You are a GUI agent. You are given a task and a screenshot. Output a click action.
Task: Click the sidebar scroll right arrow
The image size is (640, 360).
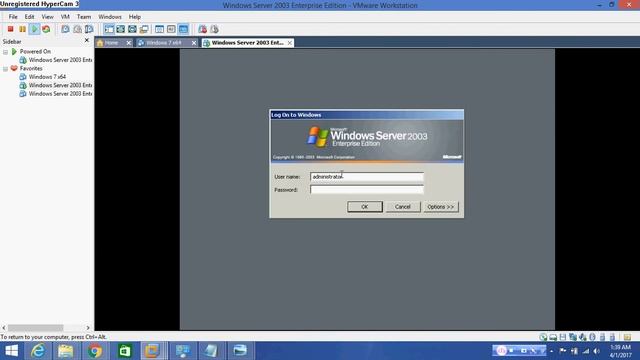tap(88, 328)
